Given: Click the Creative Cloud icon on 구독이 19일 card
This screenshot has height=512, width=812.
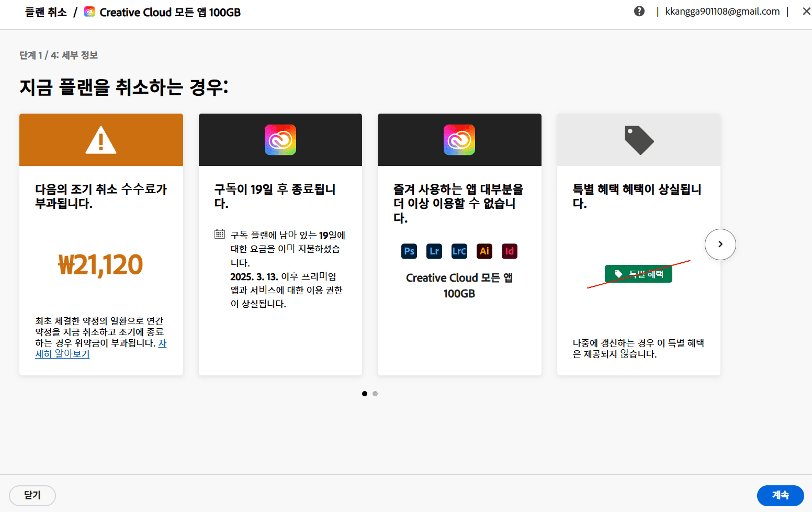Looking at the screenshot, I should 280,140.
